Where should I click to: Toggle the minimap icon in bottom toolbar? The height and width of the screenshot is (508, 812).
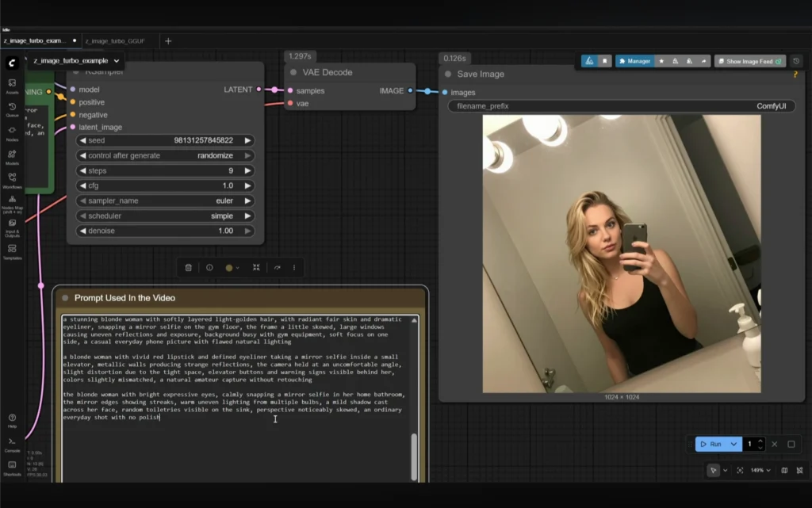784,470
